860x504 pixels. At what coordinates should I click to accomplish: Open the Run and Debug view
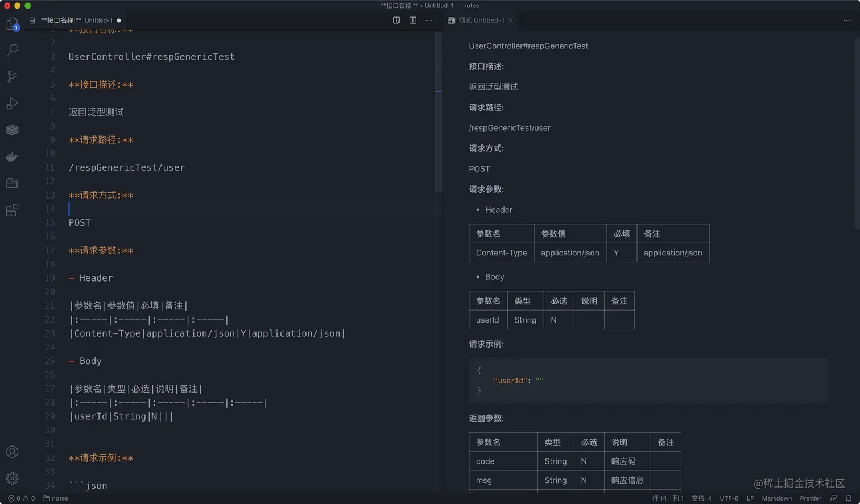[12, 104]
